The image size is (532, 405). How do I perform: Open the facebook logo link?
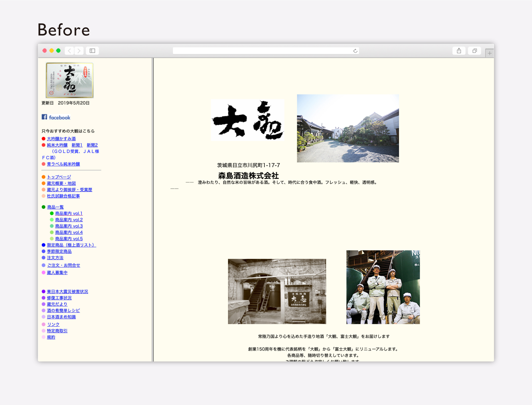pyautogui.click(x=56, y=117)
